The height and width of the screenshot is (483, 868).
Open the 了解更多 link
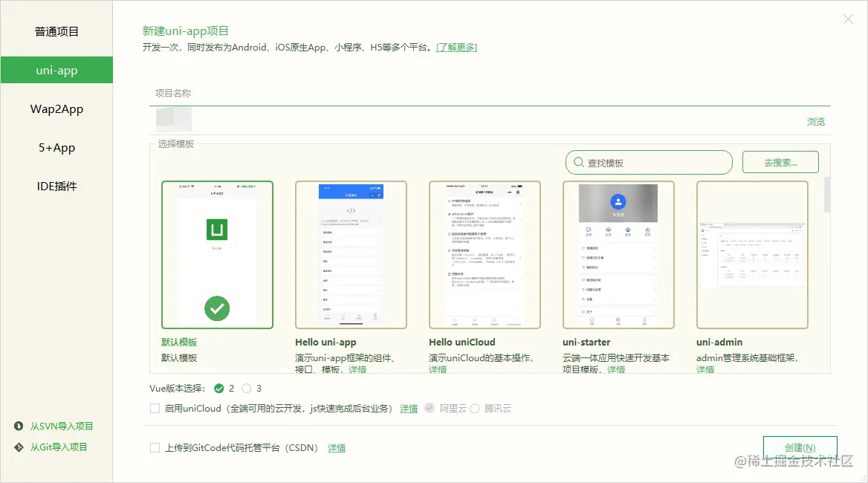click(x=457, y=48)
